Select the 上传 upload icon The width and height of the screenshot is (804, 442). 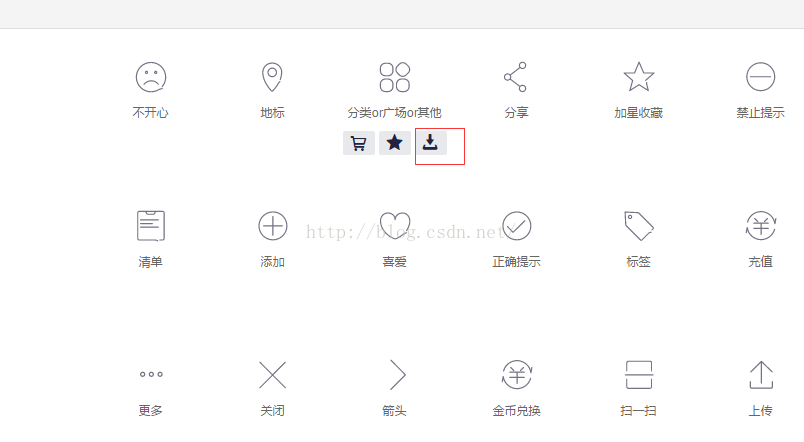click(761, 375)
